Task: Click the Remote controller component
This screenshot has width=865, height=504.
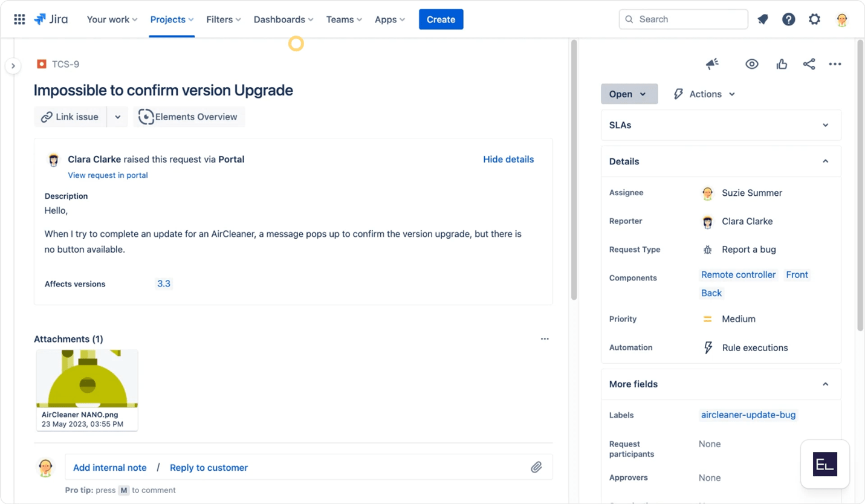Action: point(738,275)
